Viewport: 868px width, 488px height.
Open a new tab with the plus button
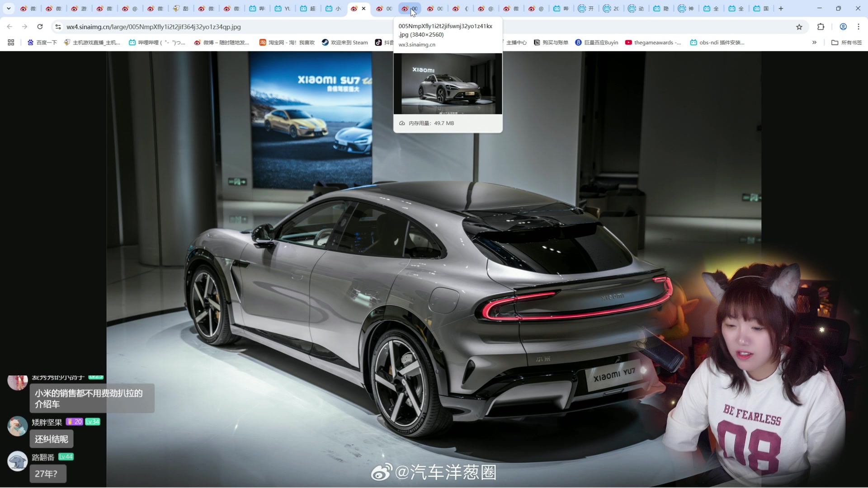[781, 9]
